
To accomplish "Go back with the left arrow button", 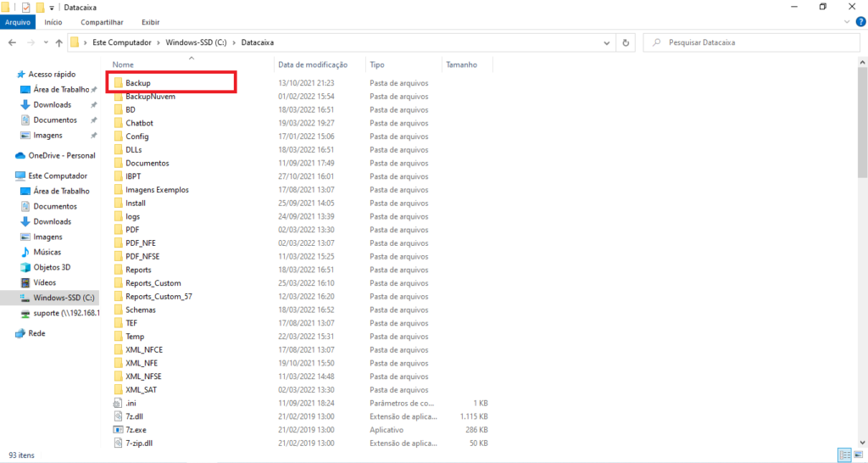I will coord(13,42).
